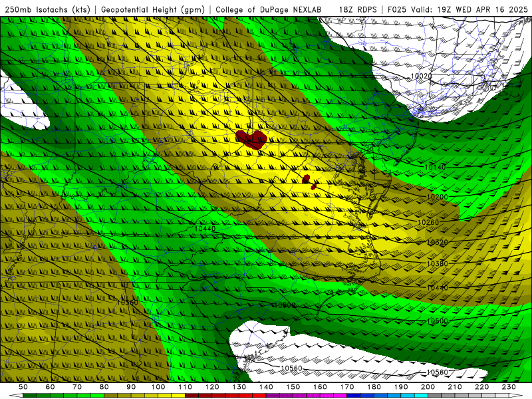Click the legend value 110

click(x=186, y=387)
